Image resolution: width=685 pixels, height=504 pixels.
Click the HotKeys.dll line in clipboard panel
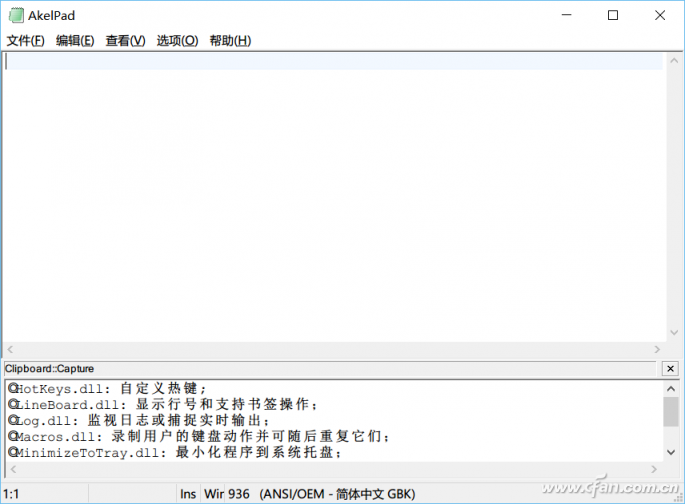pyautogui.click(x=107, y=388)
